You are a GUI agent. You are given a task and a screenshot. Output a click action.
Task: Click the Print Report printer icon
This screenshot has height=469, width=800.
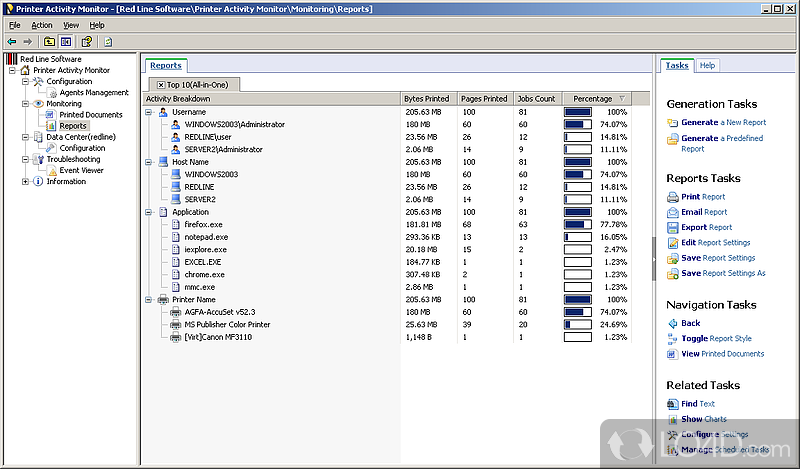[672, 197]
